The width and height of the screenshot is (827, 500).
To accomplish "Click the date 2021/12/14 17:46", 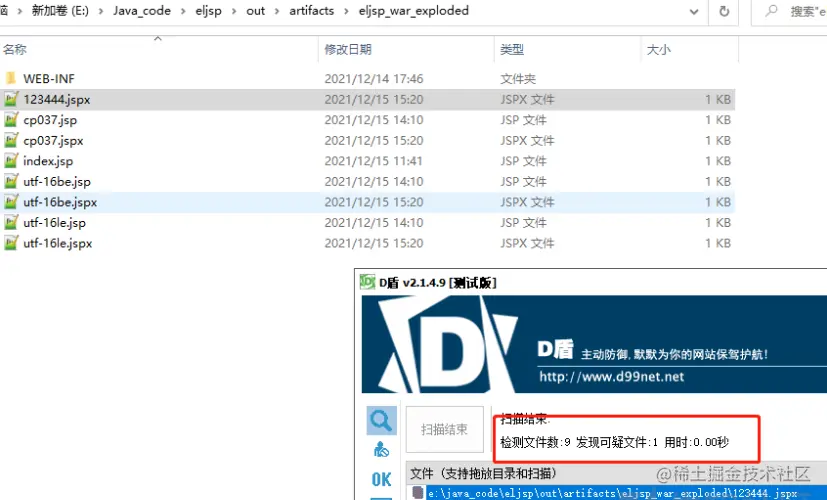I will point(374,79).
